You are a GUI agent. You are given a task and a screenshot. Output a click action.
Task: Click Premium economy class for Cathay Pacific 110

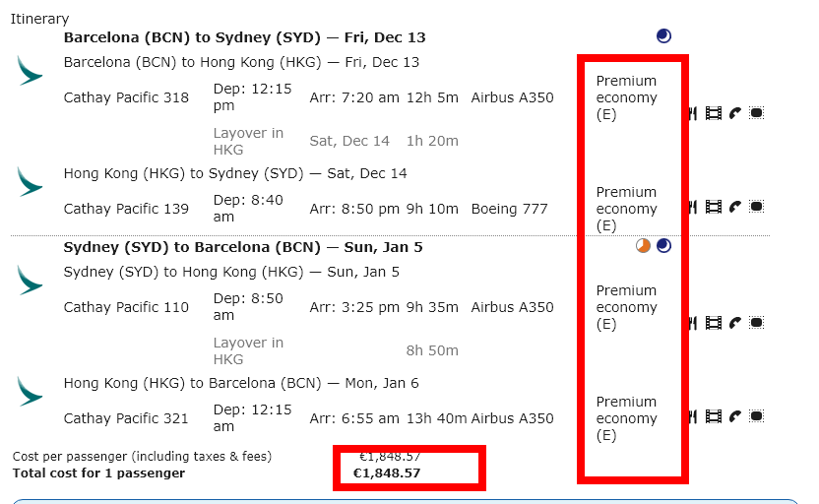626,307
